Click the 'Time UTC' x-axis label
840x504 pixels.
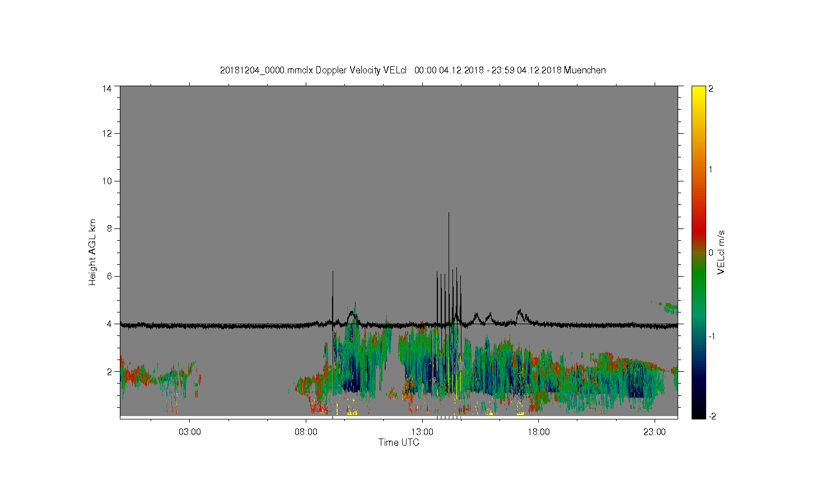(399, 442)
